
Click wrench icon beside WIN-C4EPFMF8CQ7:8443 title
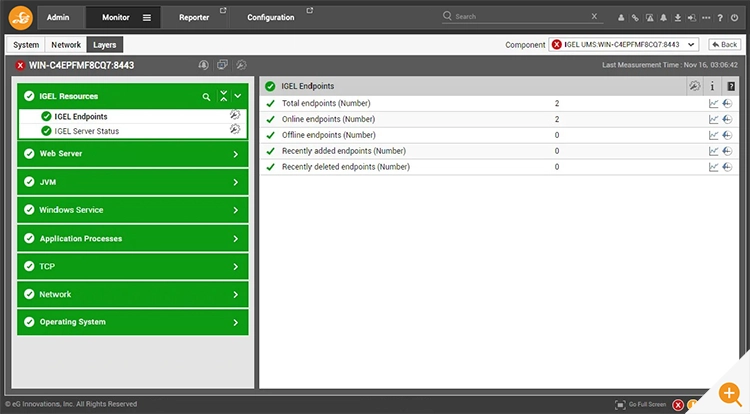(241, 65)
